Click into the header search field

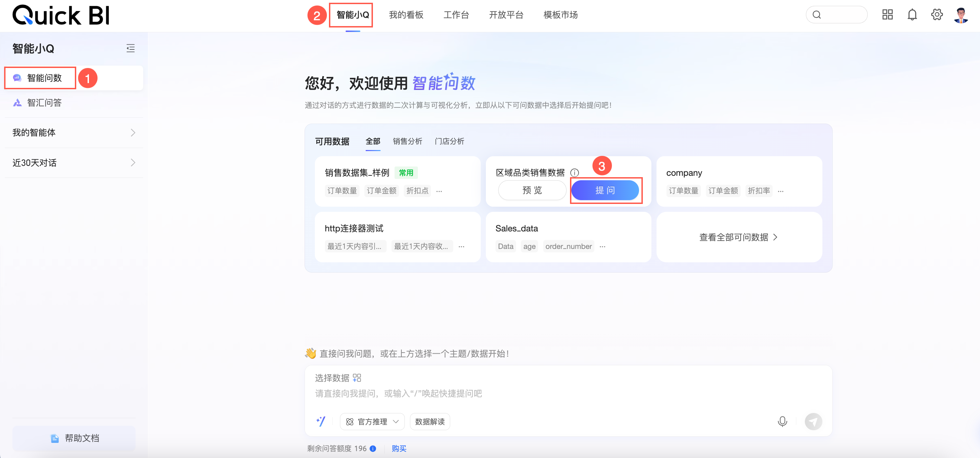point(836,15)
